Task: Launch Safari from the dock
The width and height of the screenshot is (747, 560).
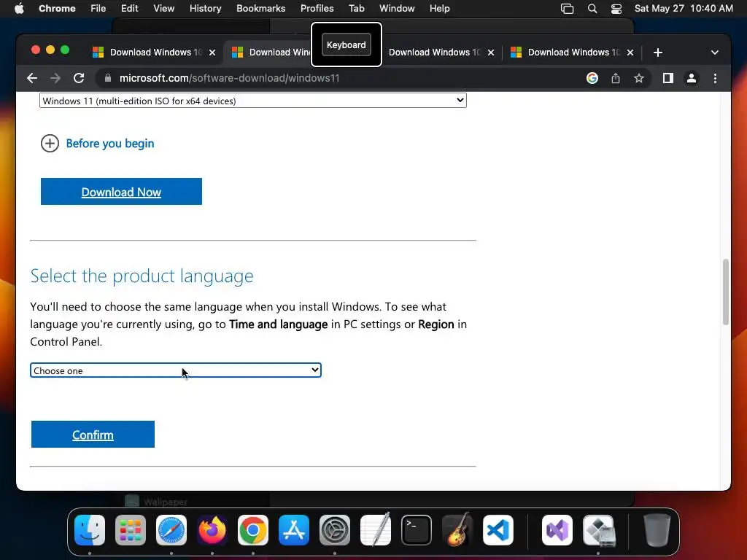Action: (171, 530)
